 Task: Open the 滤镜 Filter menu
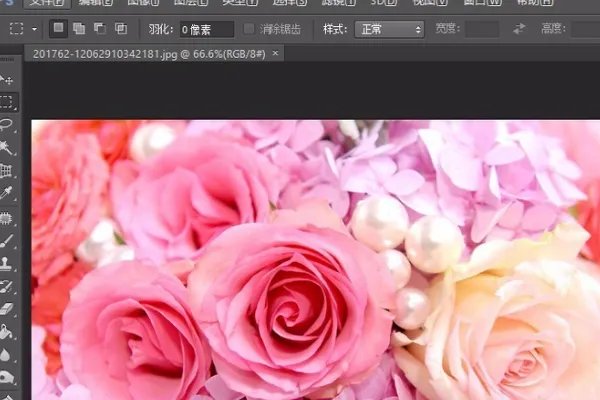pos(339,3)
